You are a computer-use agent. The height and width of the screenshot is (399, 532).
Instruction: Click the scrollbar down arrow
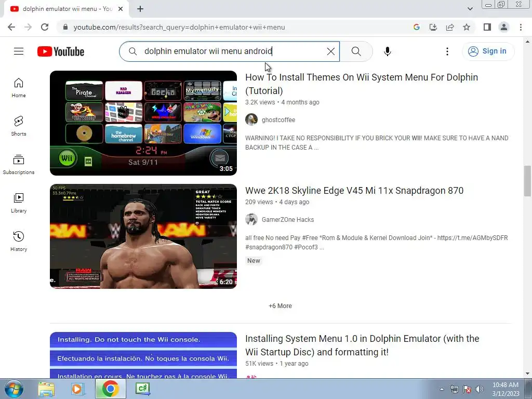point(527,374)
